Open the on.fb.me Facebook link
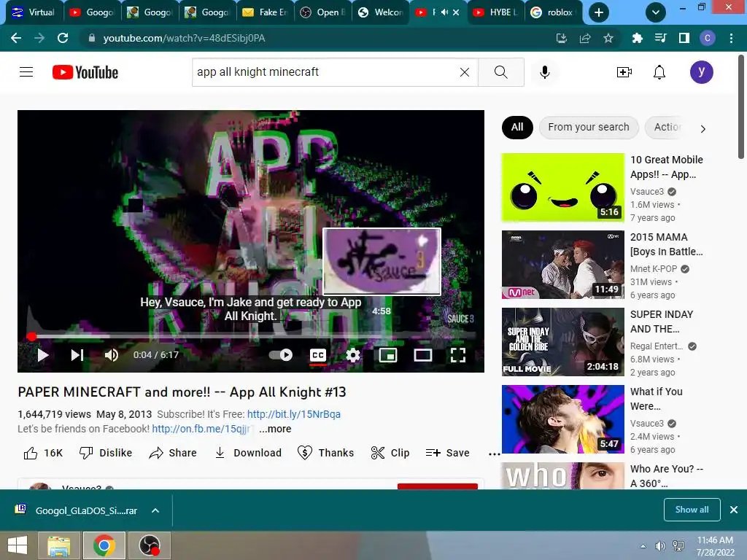The height and width of the screenshot is (560, 747). [x=202, y=429]
